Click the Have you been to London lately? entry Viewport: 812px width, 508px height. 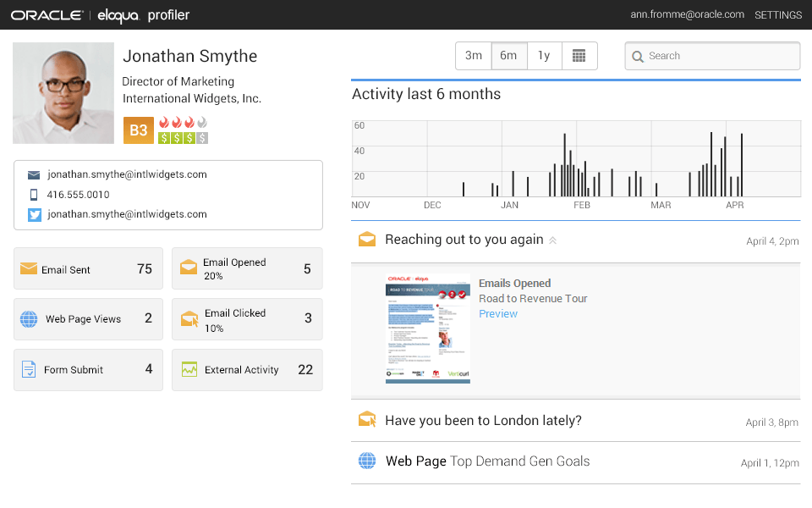pos(576,421)
